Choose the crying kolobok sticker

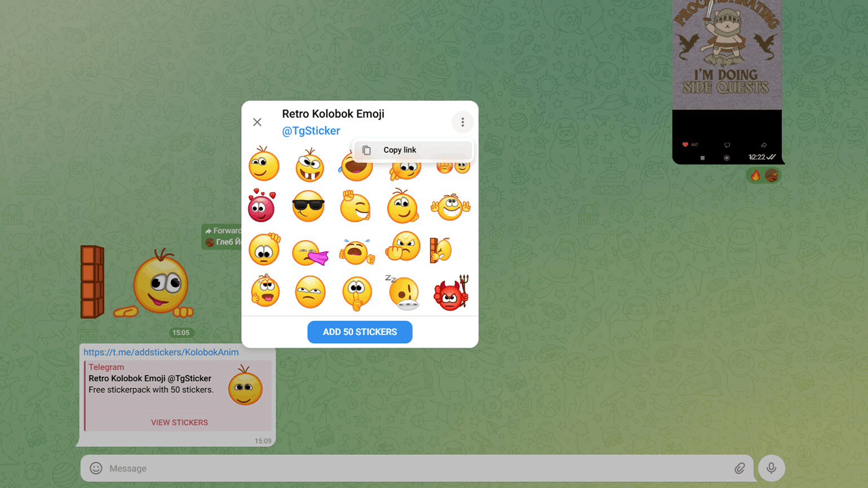[357, 251]
